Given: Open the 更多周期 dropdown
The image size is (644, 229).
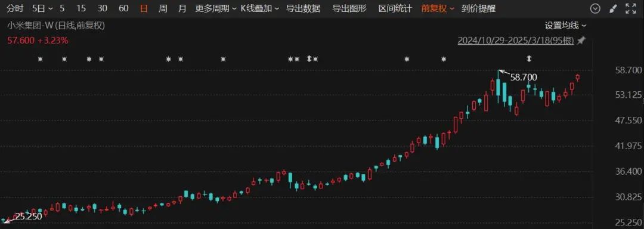Looking at the screenshot, I should [216, 8].
